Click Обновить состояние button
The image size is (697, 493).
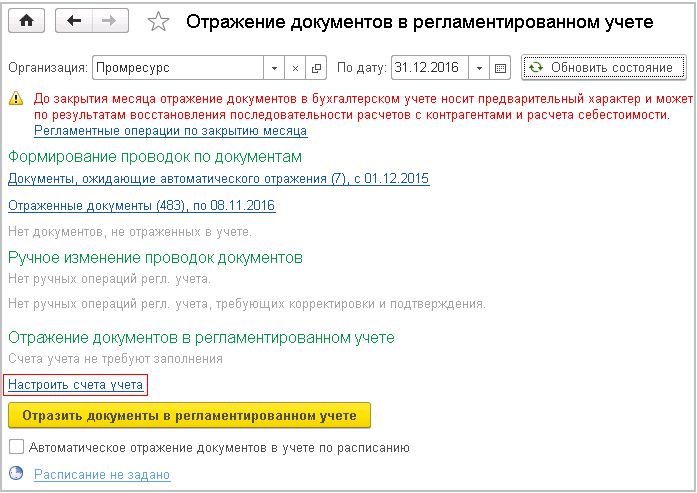(x=604, y=68)
